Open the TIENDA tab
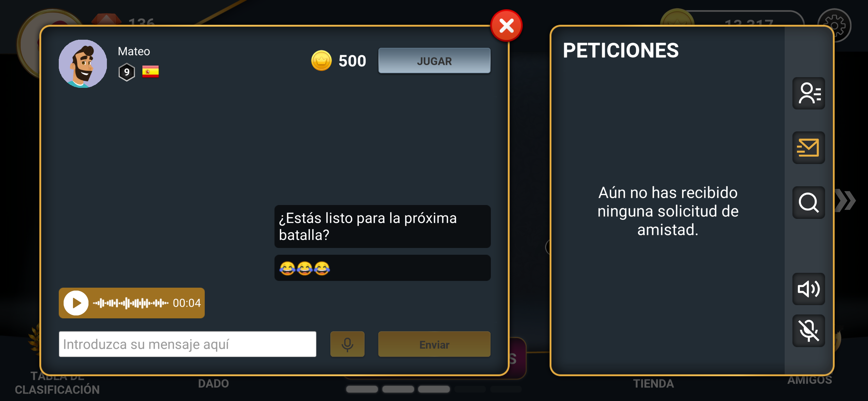 point(653,384)
